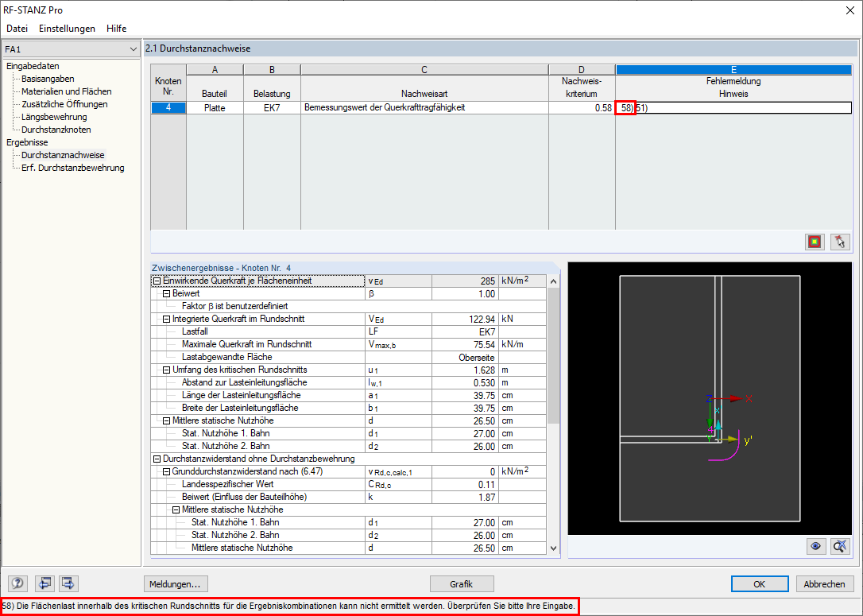Screen dimensions: 863x616
Task: Click the help icon at bottom left
Action: (17, 583)
